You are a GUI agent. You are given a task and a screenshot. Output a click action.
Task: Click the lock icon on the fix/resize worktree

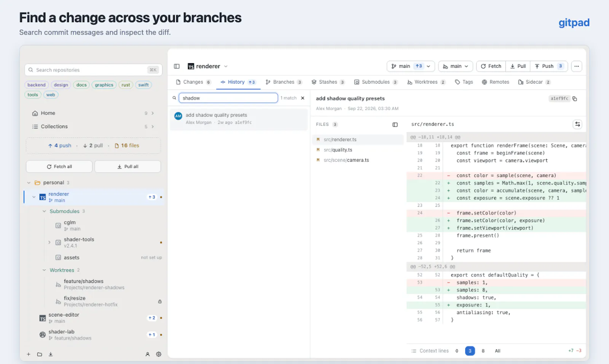pos(160,301)
